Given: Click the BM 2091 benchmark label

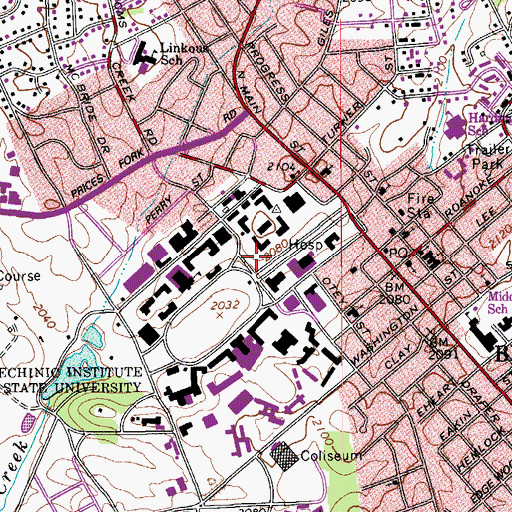Looking at the screenshot, I should tap(443, 347).
